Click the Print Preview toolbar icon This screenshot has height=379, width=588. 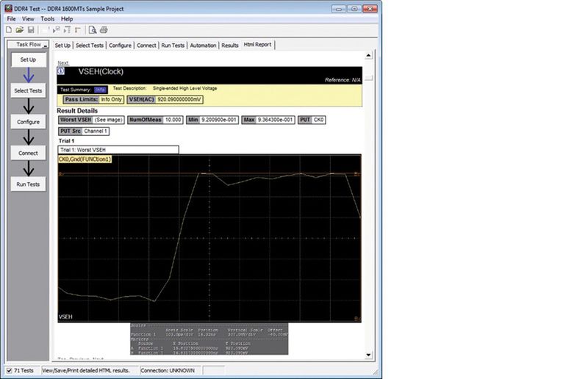[93, 30]
